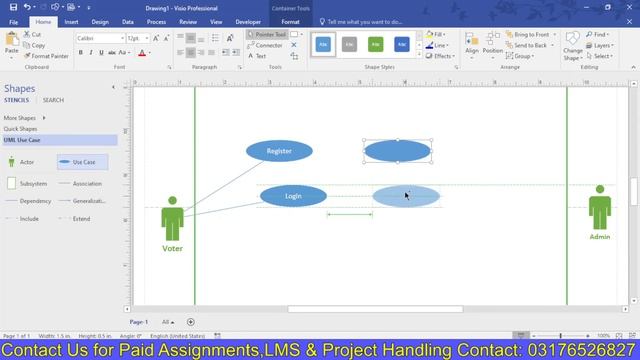Toggle Underline formatting
The width and height of the screenshot is (640, 360).
101,53
